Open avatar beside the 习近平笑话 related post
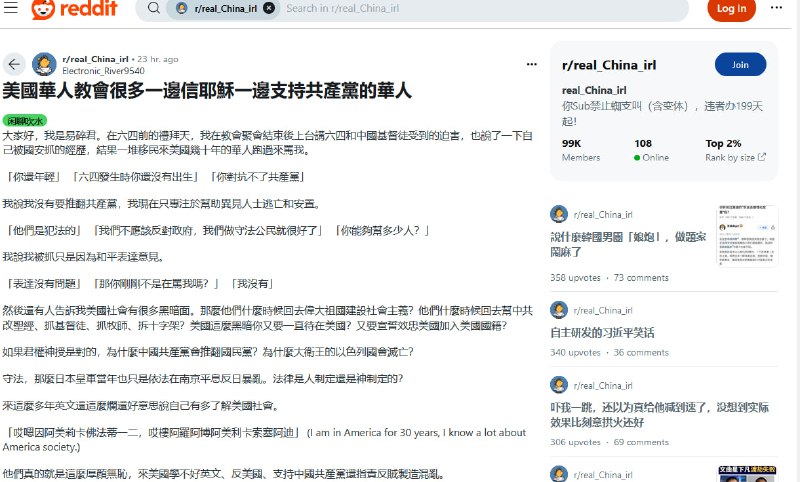Viewport: 800px width, 482px height. point(559,310)
